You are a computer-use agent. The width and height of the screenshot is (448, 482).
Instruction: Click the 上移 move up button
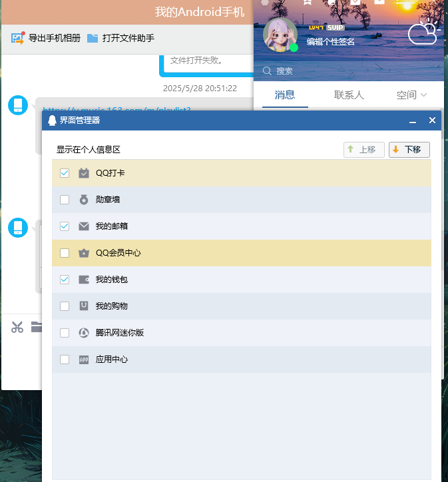point(364,150)
